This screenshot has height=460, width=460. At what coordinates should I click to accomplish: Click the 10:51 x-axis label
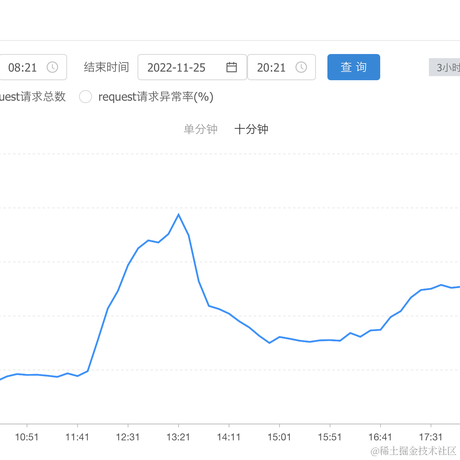click(x=27, y=437)
